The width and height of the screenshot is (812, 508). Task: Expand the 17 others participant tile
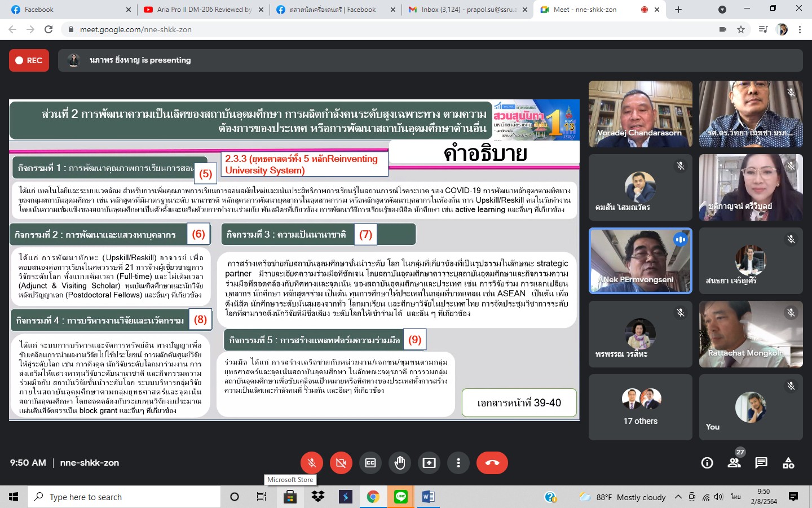click(641, 407)
